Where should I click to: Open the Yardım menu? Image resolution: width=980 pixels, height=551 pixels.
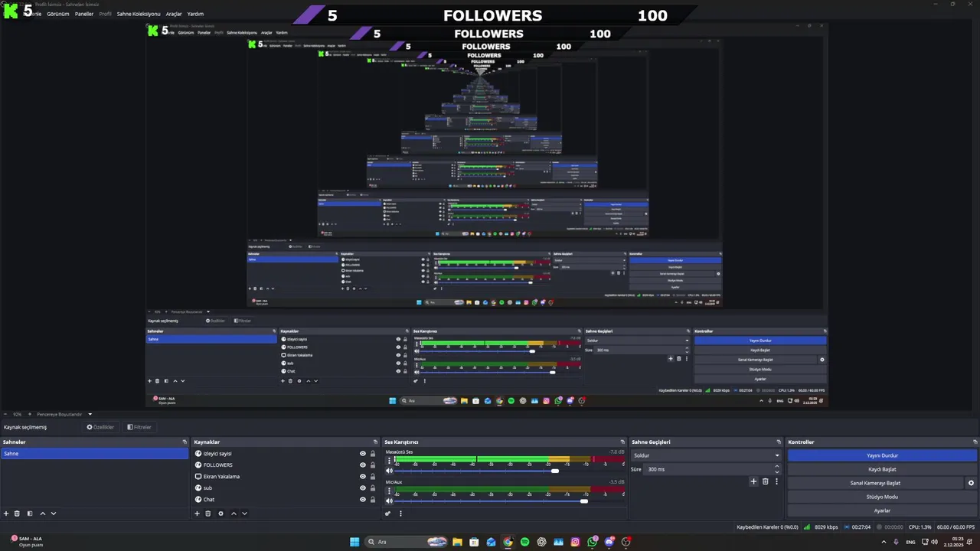click(195, 14)
